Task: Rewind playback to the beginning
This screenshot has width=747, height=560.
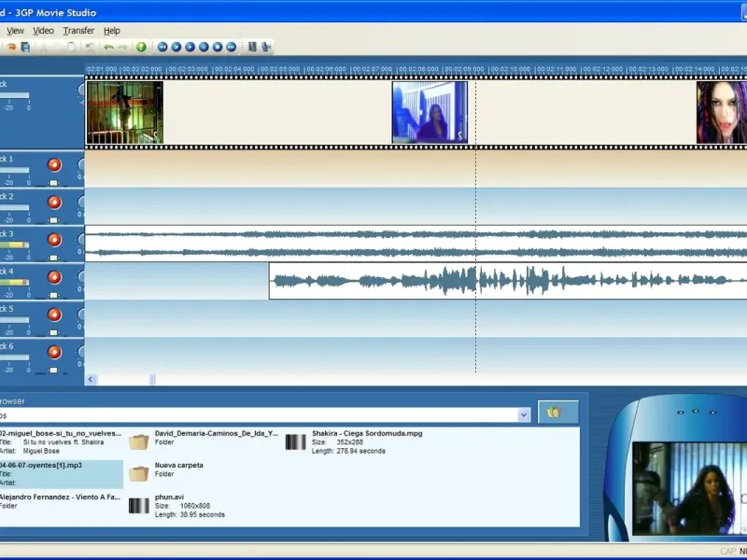Action: coord(162,47)
